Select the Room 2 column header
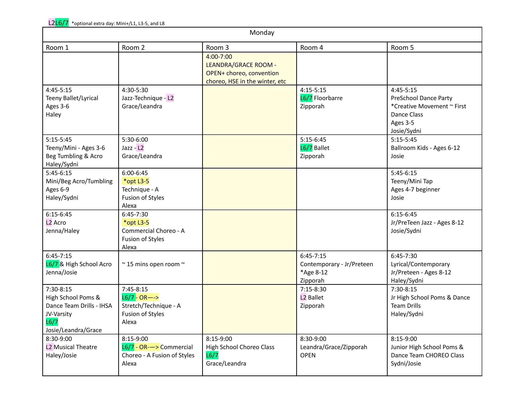532x411 pixels. coord(133,47)
